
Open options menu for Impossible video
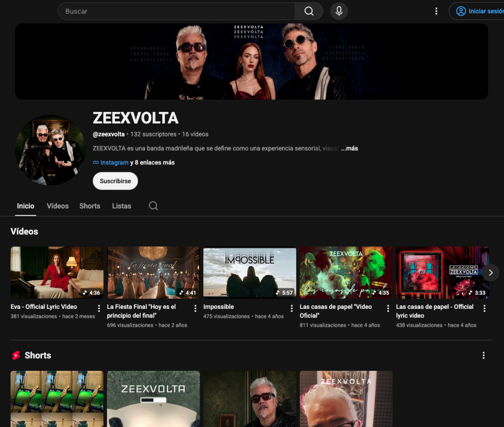tap(291, 308)
